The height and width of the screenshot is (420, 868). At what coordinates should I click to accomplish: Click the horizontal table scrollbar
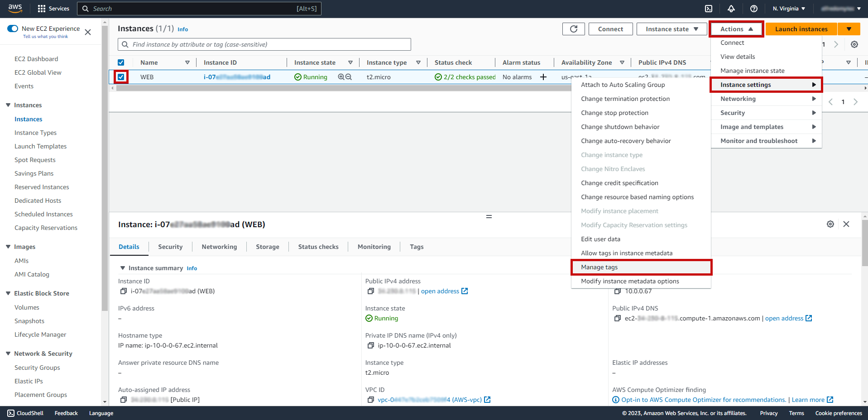tap(343, 88)
